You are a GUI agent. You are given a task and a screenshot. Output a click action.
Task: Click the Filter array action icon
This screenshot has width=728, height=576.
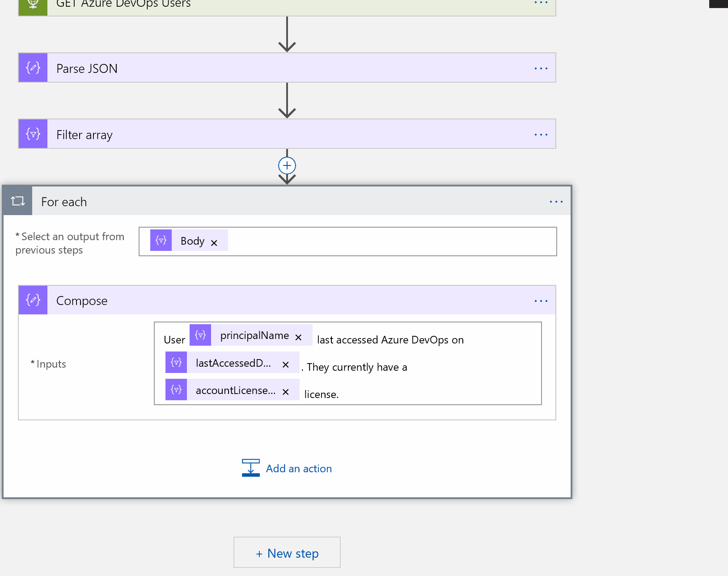(33, 134)
